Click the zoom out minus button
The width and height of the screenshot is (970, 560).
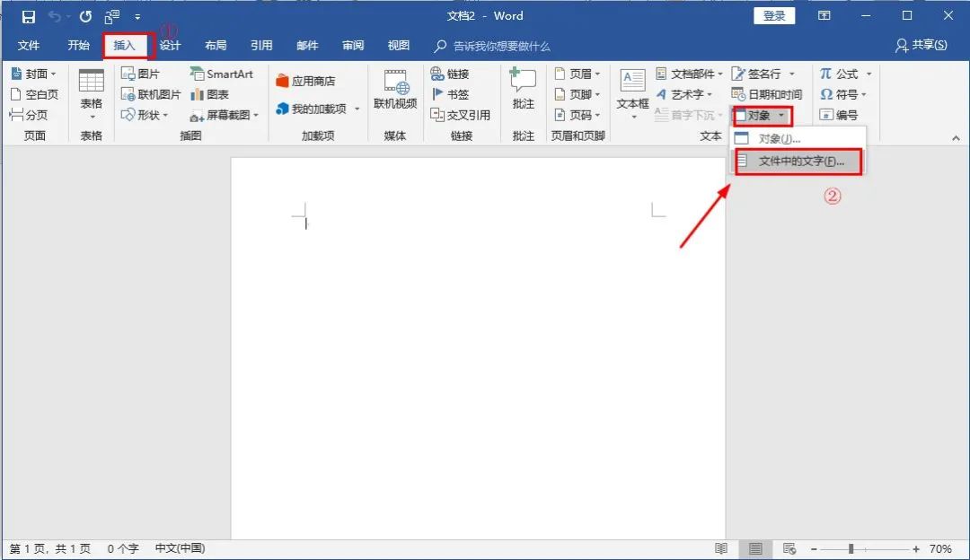tap(814, 549)
